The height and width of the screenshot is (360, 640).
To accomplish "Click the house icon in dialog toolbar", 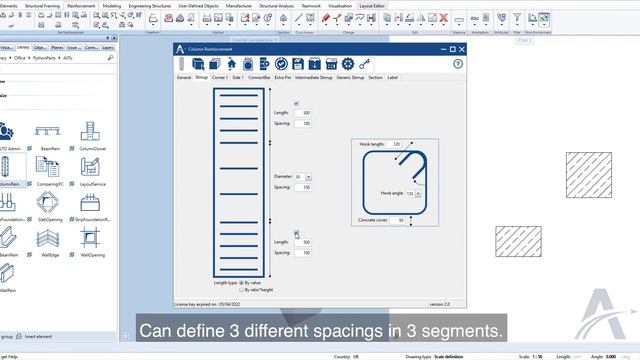I will (231, 64).
